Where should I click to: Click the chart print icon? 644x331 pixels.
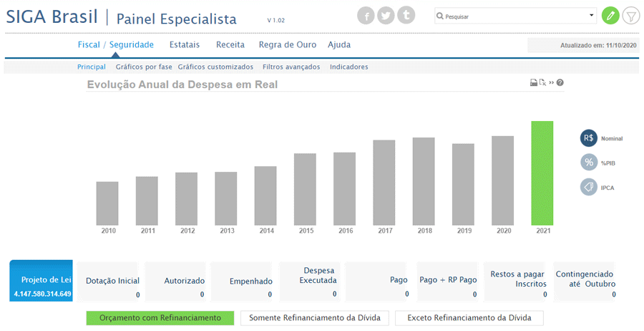[533, 83]
